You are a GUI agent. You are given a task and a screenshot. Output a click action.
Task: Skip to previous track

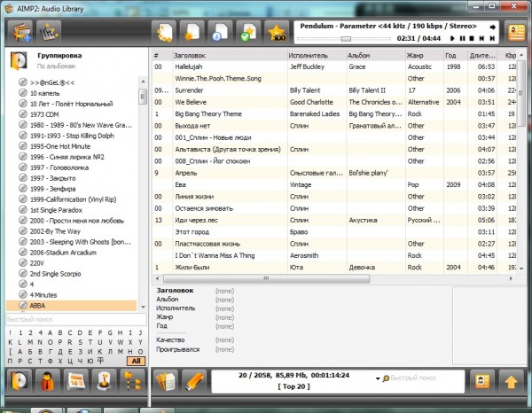[x=481, y=38]
